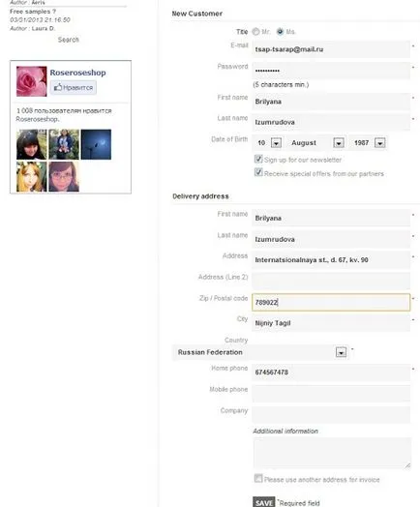Screen dimensions: 420x507
Task: Open the dark blue night fan photo
Action: (x=96, y=144)
